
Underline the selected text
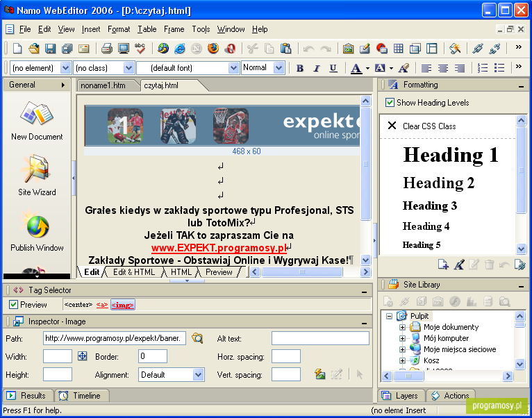[x=333, y=68]
